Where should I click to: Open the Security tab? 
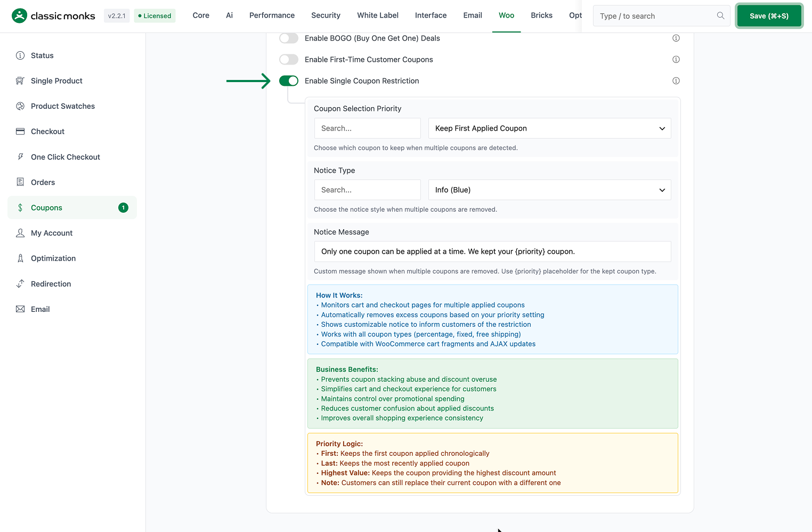(326, 15)
